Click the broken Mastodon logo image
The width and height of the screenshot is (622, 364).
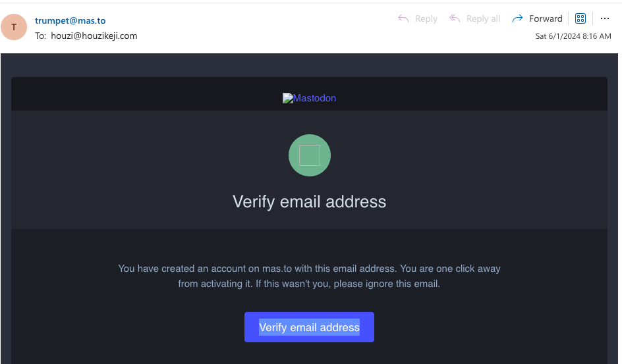(x=288, y=98)
